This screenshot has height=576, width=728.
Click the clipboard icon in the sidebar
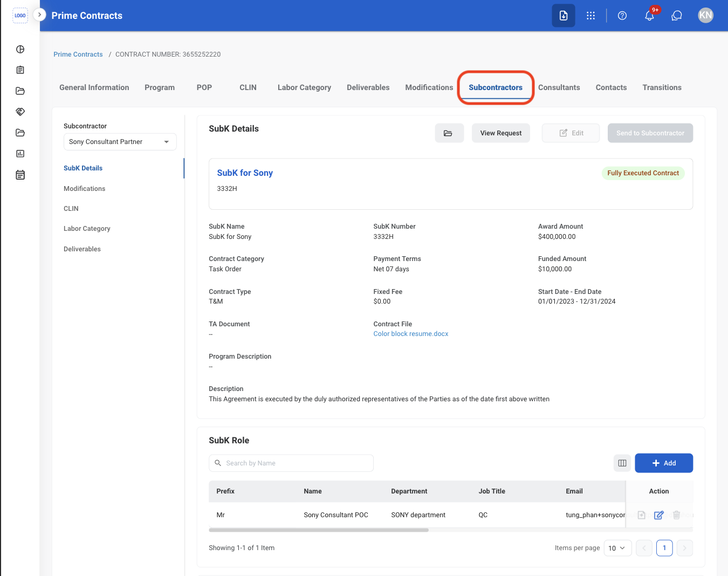point(20,70)
